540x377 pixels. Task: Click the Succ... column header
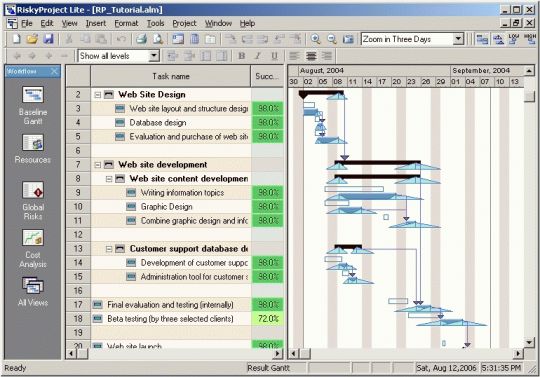(x=267, y=76)
